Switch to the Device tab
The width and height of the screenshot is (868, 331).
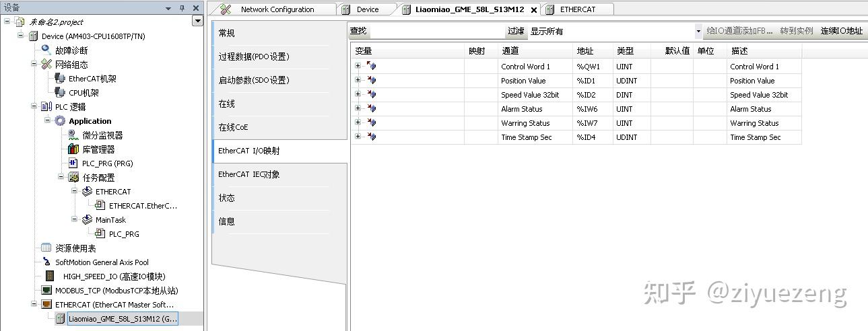click(x=367, y=9)
